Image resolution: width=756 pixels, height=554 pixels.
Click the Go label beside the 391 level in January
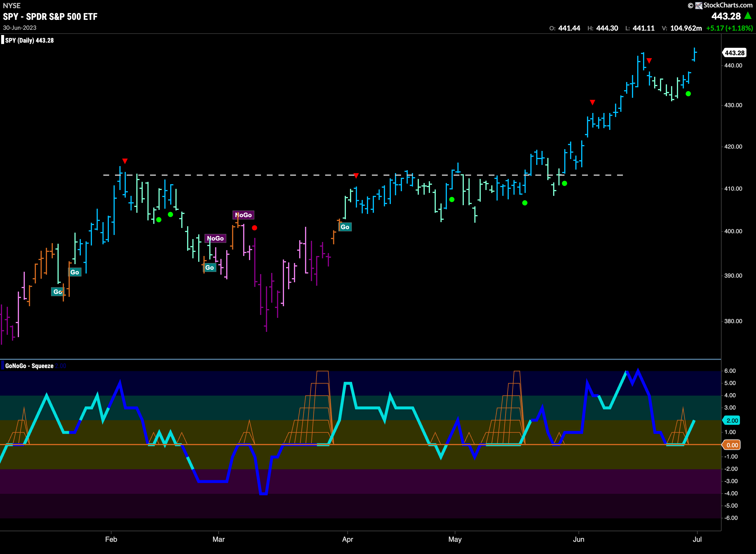click(x=74, y=272)
